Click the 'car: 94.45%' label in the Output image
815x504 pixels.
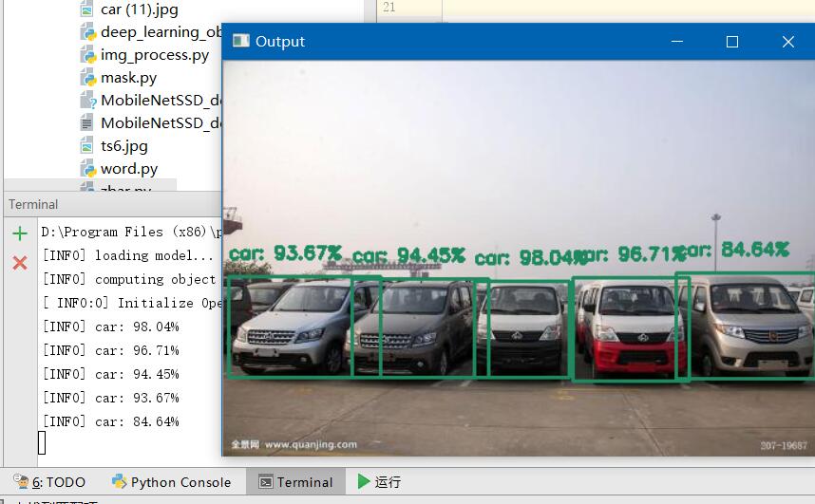coord(408,255)
